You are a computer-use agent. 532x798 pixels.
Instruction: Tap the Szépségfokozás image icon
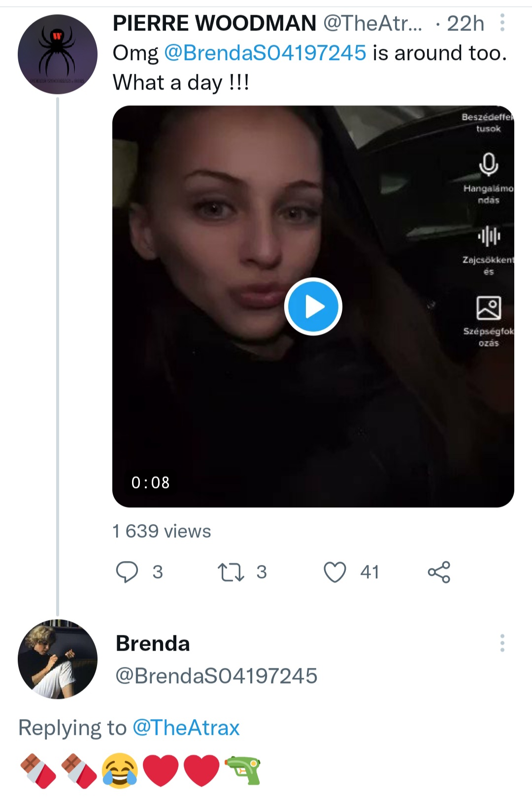pos(488,308)
